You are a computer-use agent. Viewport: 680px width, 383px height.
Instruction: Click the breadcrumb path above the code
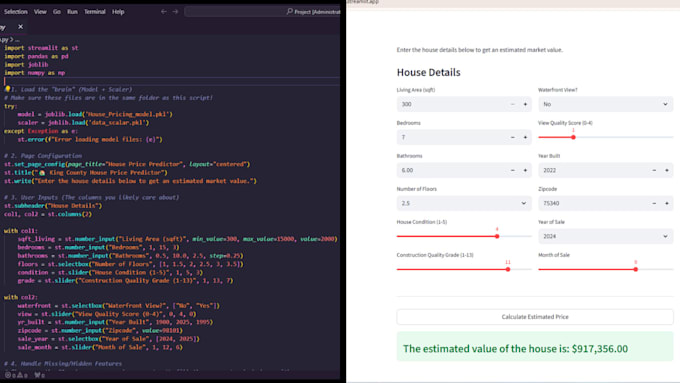[x=10, y=39]
